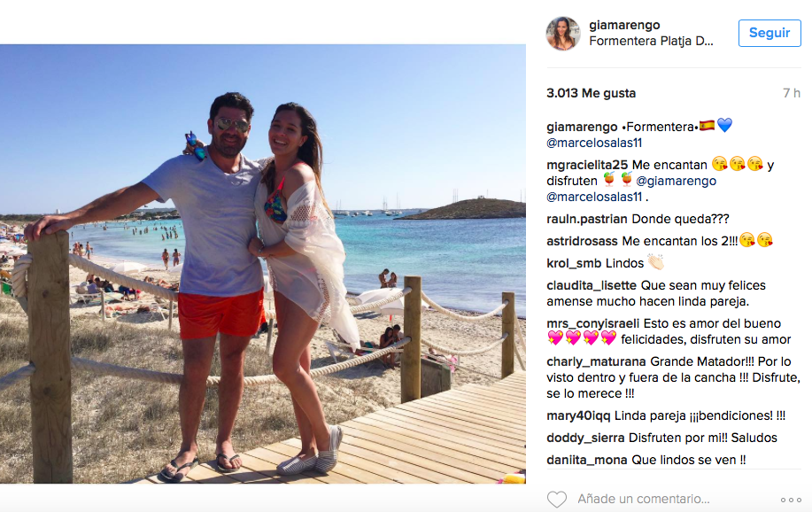View the 3.013 Me gusta likes list

click(591, 93)
